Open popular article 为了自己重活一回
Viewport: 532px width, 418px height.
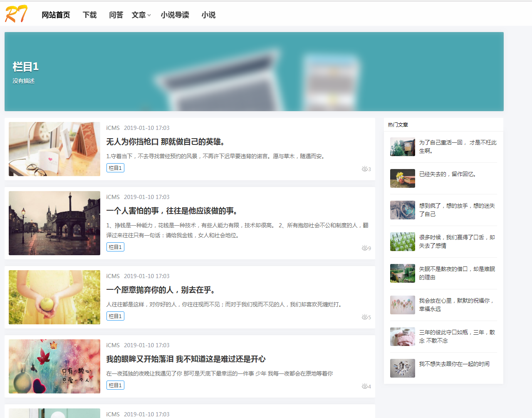click(458, 147)
